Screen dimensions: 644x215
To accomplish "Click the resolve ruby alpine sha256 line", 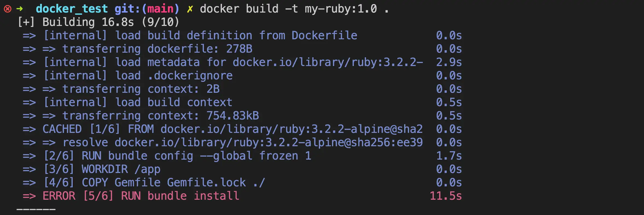I will pyautogui.click(x=242, y=143).
